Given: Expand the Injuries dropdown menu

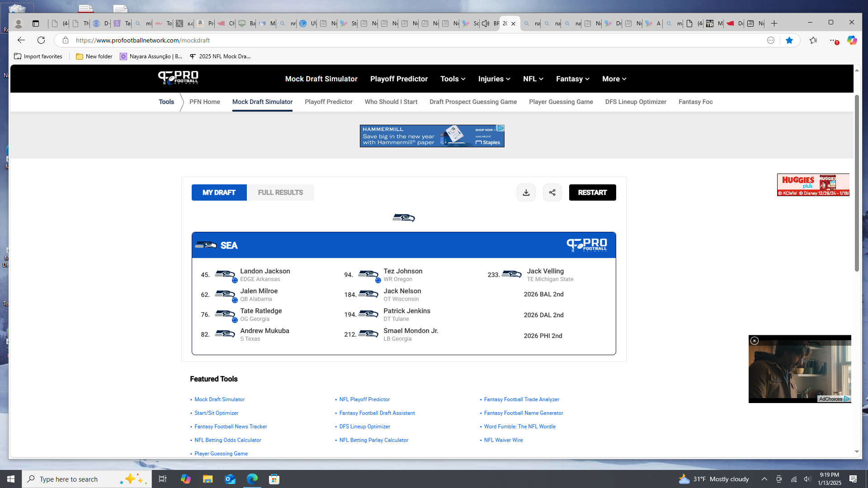Looking at the screenshot, I should pos(494,79).
